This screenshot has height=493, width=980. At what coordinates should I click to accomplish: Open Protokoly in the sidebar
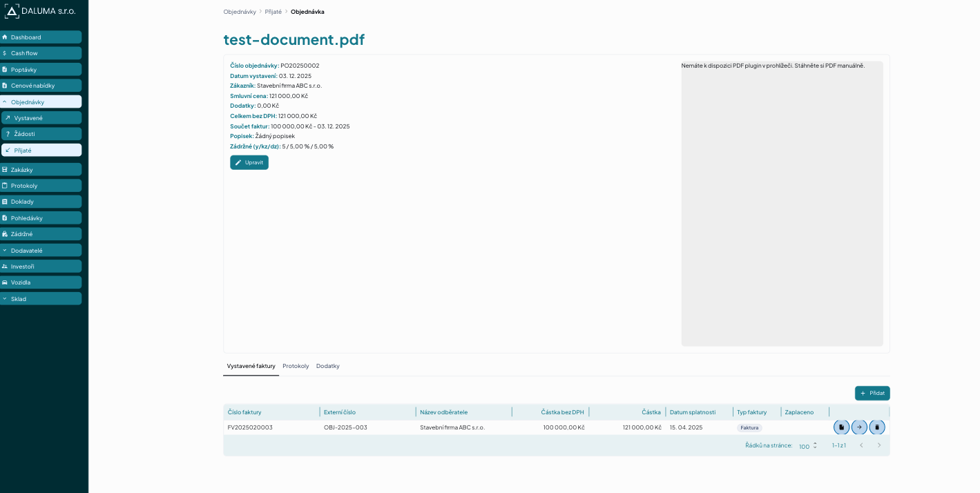[41, 186]
